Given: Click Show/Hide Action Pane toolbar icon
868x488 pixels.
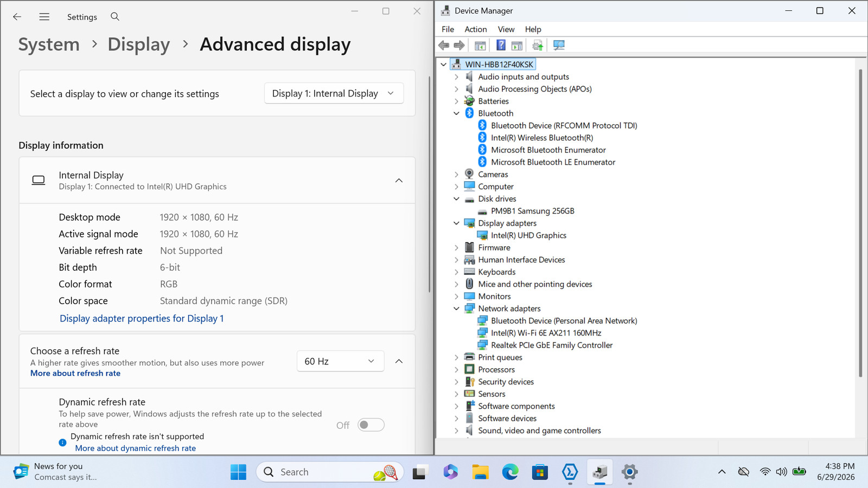Looking at the screenshot, I should (x=517, y=46).
